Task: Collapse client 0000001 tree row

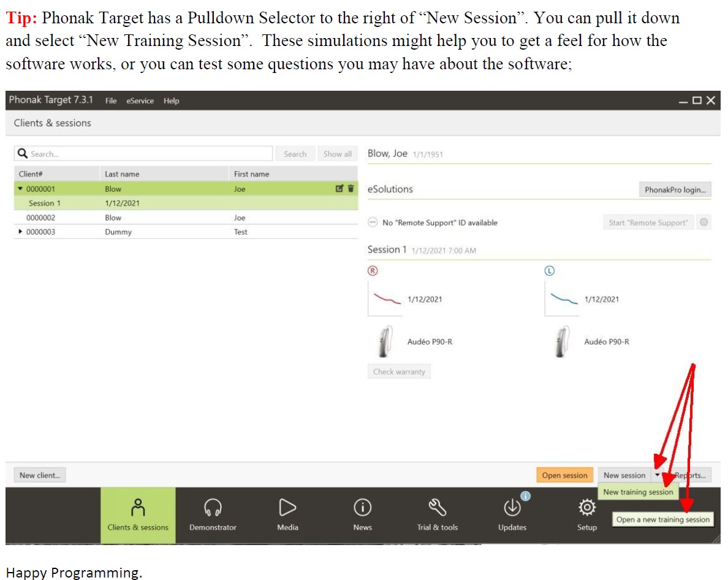Action: (20, 189)
